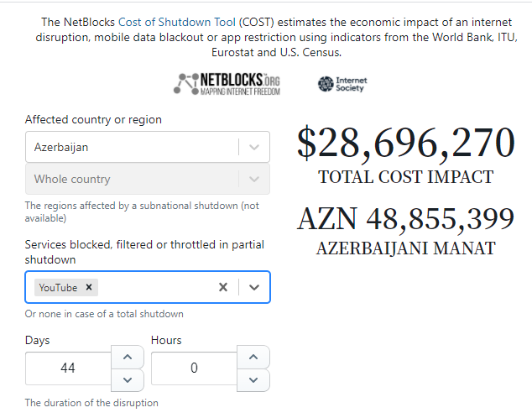Decrease the Hours value by one
This screenshot has height=418, width=532.
pos(253,380)
